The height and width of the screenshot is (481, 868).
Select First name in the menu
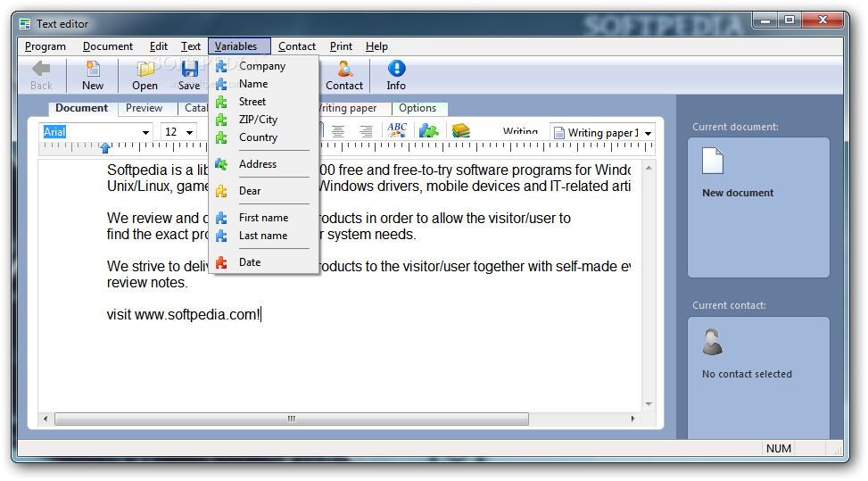pos(263,218)
